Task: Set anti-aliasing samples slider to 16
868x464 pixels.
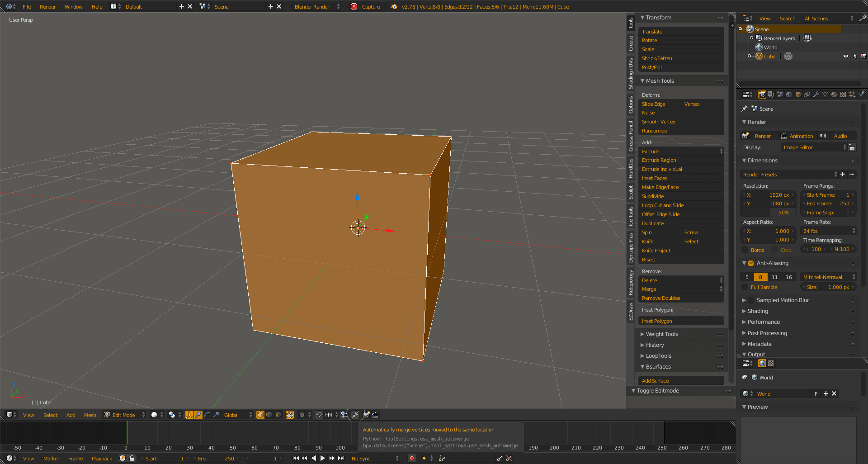Action: click(788, 277)
